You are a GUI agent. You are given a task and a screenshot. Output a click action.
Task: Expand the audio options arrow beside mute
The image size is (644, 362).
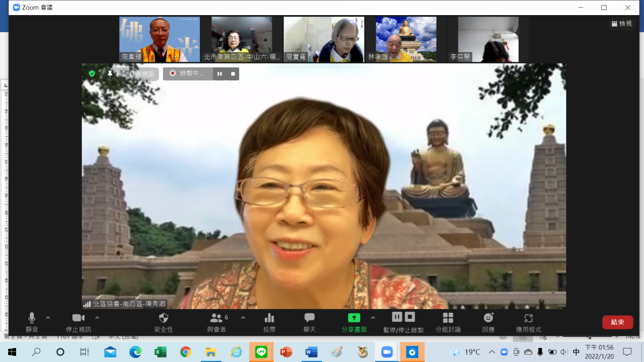pos(48,318)
